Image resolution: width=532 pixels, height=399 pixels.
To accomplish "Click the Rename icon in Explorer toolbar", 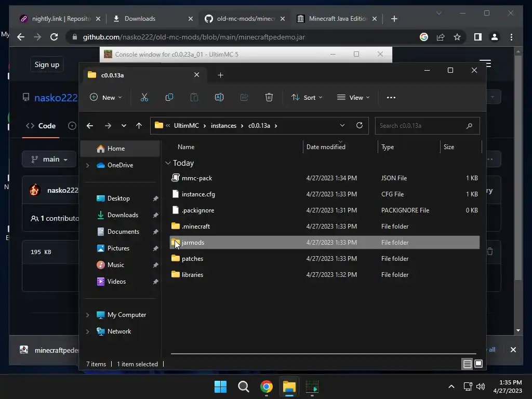I will tap(219, 97).
